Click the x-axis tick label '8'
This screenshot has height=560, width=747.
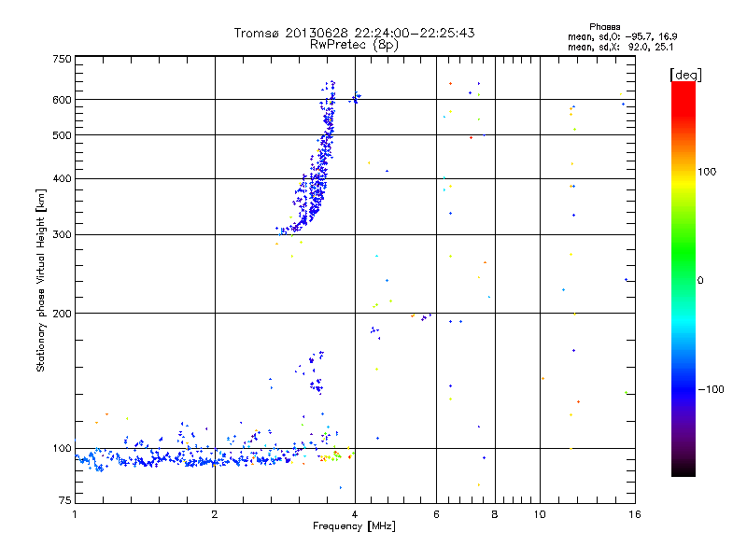[495, 514]
